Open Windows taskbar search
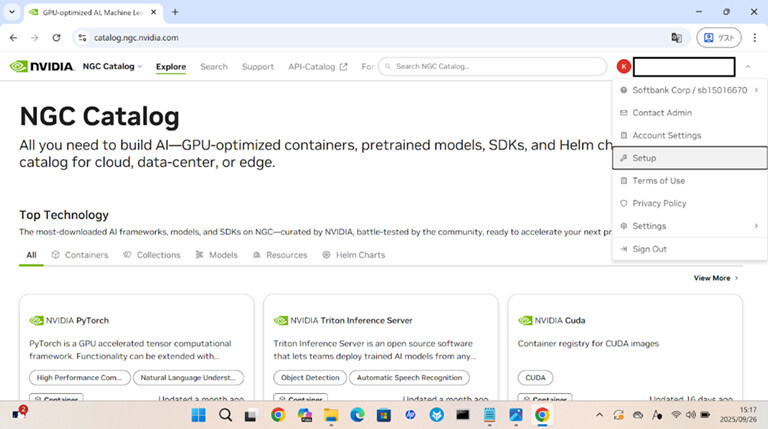 coord(225,415)
